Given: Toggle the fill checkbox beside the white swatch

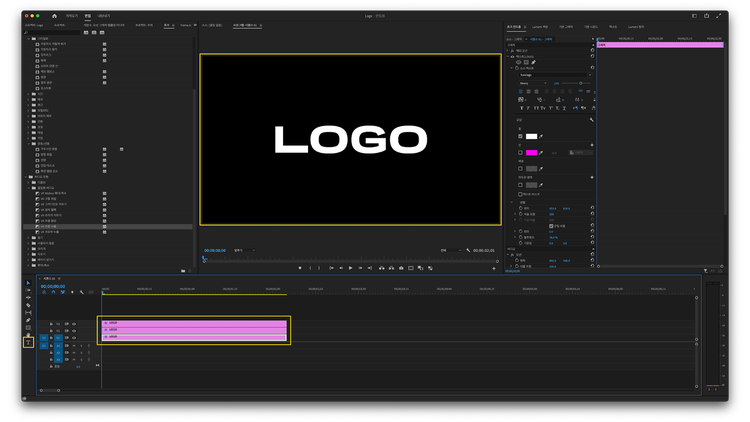Looking at the screenshot, I should pos(520,136).
